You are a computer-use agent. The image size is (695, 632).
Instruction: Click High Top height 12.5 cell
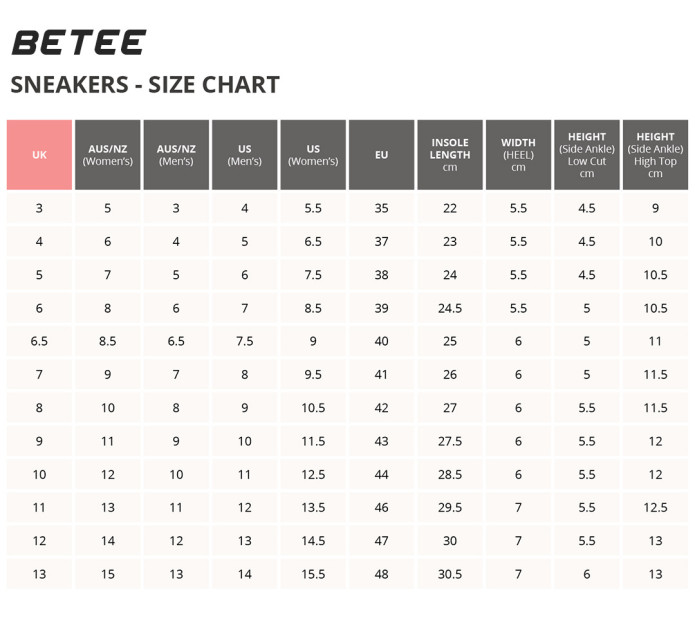click(x=656, y=507)
